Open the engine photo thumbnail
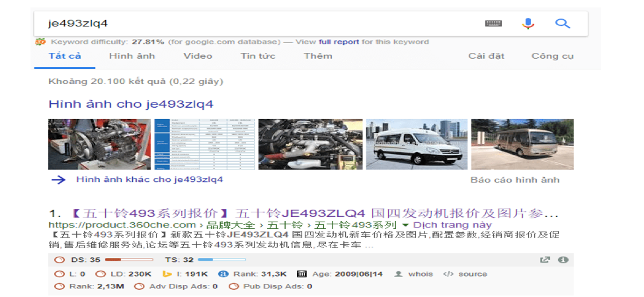 [99, 144]
